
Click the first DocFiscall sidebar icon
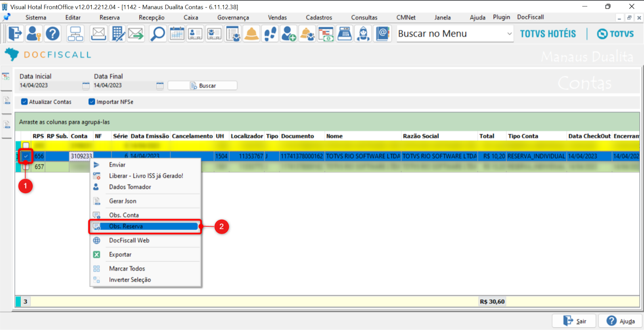coord(6,77)
